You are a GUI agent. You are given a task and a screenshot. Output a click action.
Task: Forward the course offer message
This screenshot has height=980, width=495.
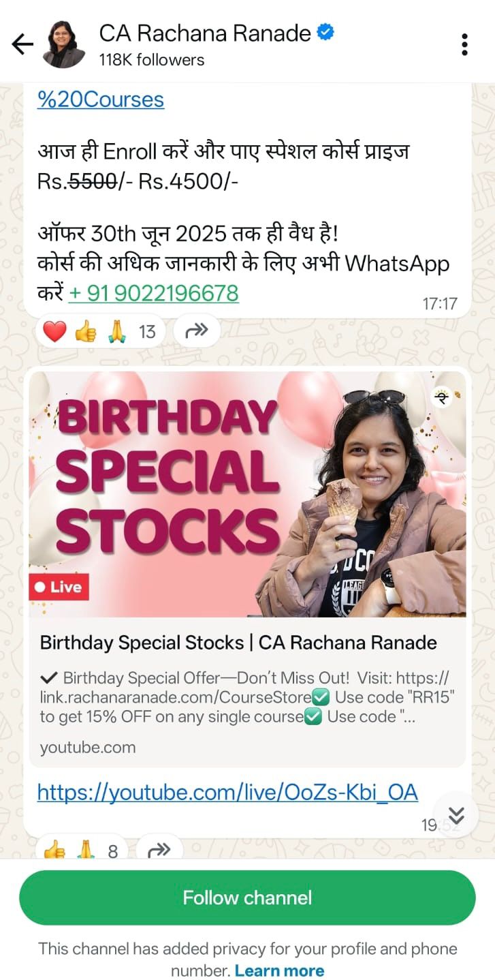197,331
